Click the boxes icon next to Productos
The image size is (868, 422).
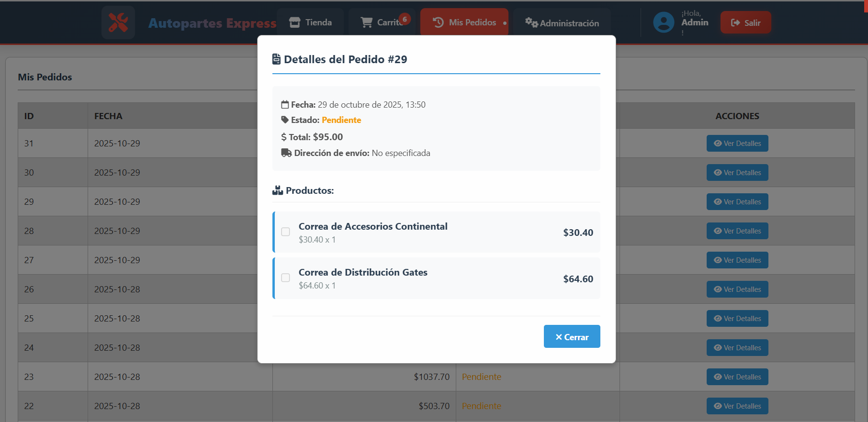click(278, 190)
